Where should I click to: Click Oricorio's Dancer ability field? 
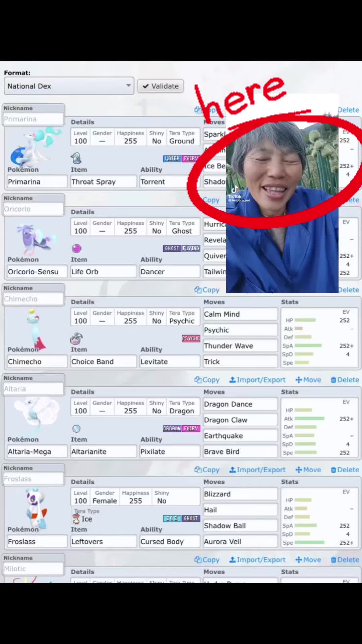[170, 272]
